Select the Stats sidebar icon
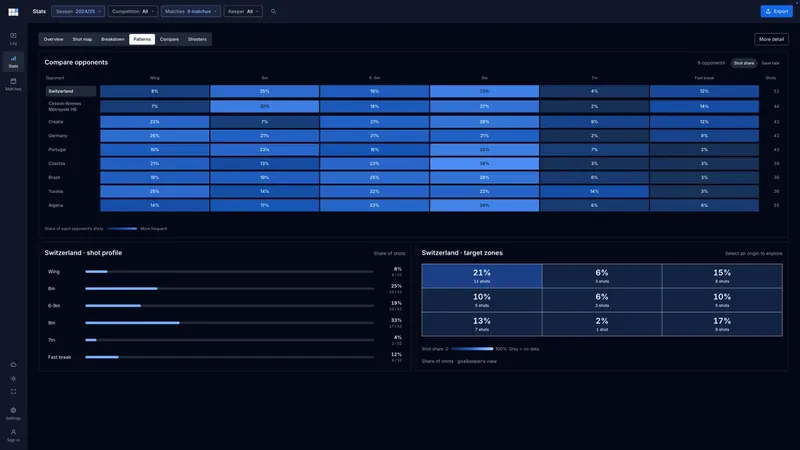 click(x=13, y=61)
